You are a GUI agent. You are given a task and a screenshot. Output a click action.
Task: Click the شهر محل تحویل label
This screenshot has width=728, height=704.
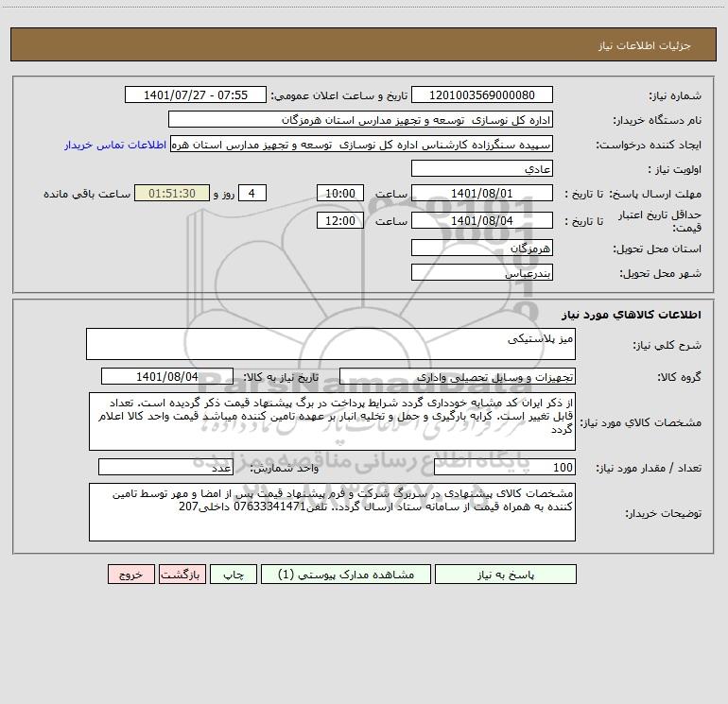pos(661,274)
